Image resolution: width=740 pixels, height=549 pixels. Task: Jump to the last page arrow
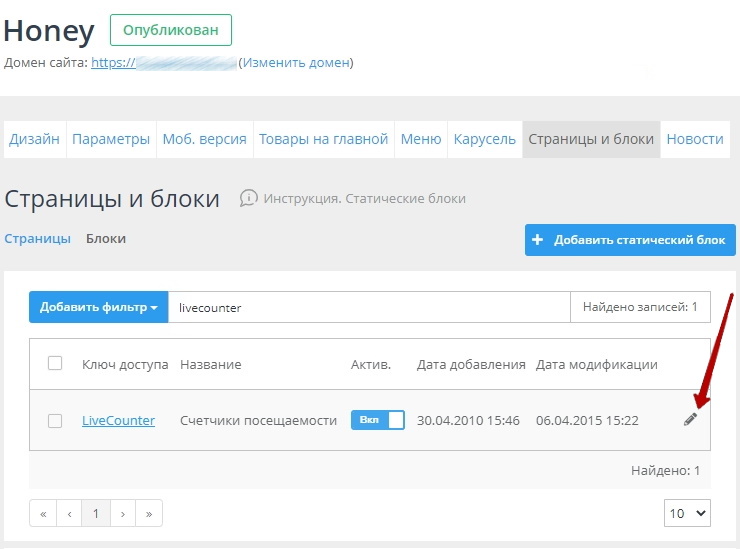pyautogui.click(x=148, y=514)
